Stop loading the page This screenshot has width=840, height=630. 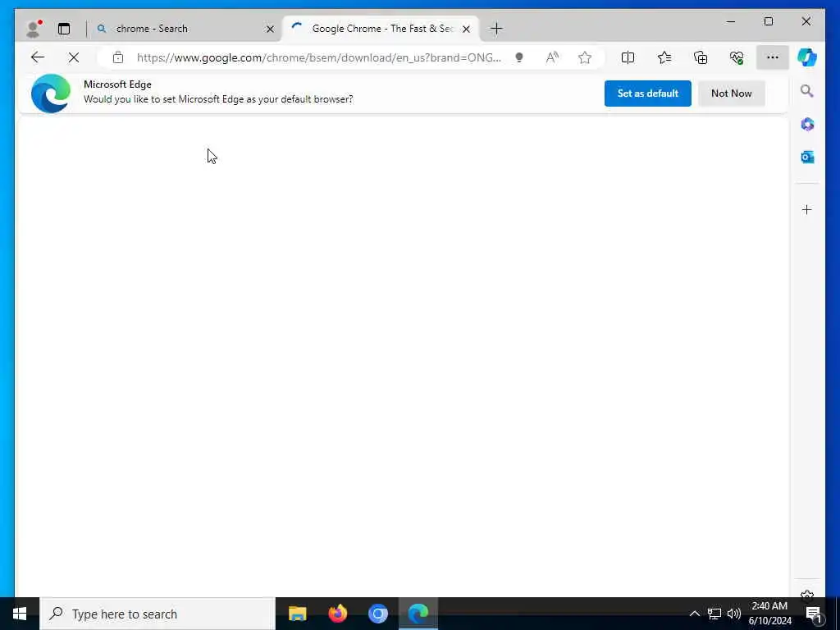click(x=74, y=57)
